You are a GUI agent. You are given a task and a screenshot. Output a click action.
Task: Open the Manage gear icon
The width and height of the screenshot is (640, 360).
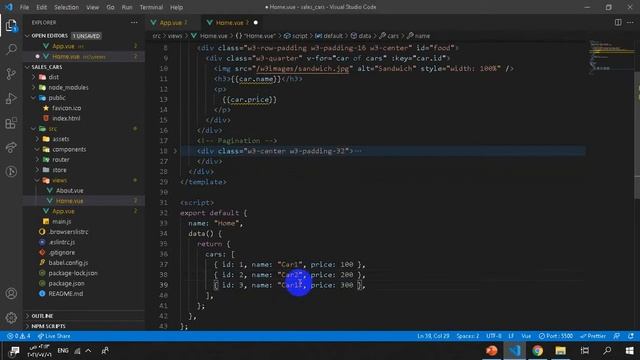[11, 317]
